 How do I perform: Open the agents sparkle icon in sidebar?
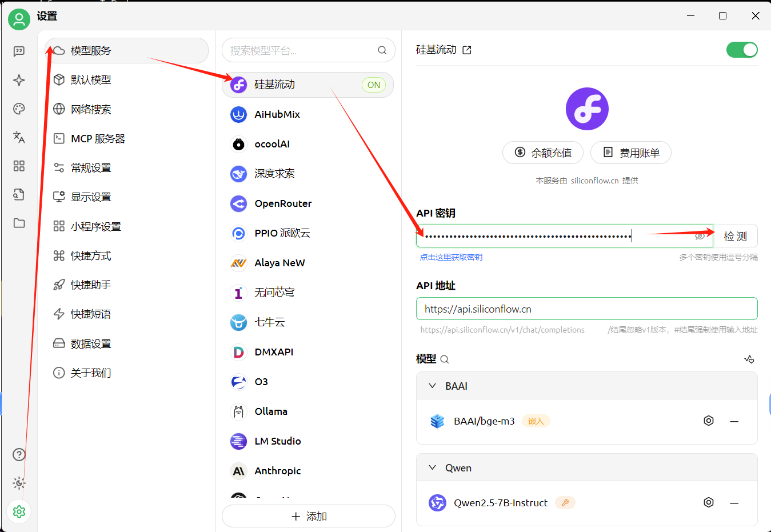19,80
